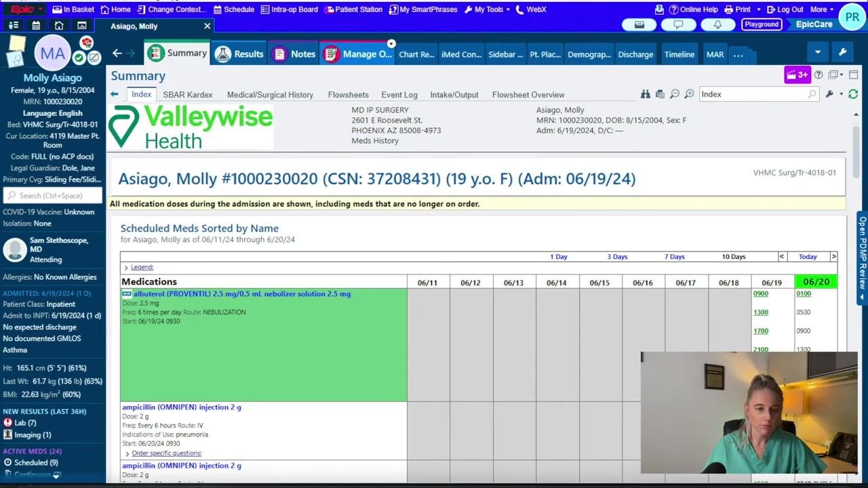Go back with the chart back arrow
The height and width of the screenshot is (488, 868).
tap(117, 54)
